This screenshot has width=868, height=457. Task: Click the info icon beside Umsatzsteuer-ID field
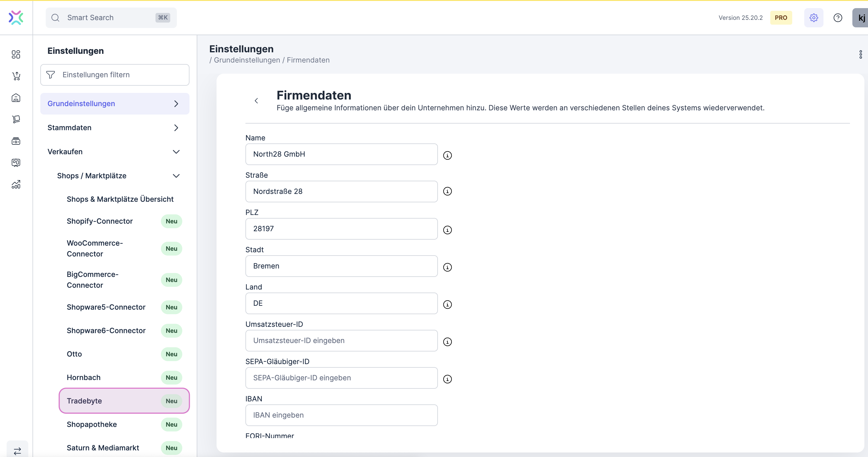pos(447,342)
